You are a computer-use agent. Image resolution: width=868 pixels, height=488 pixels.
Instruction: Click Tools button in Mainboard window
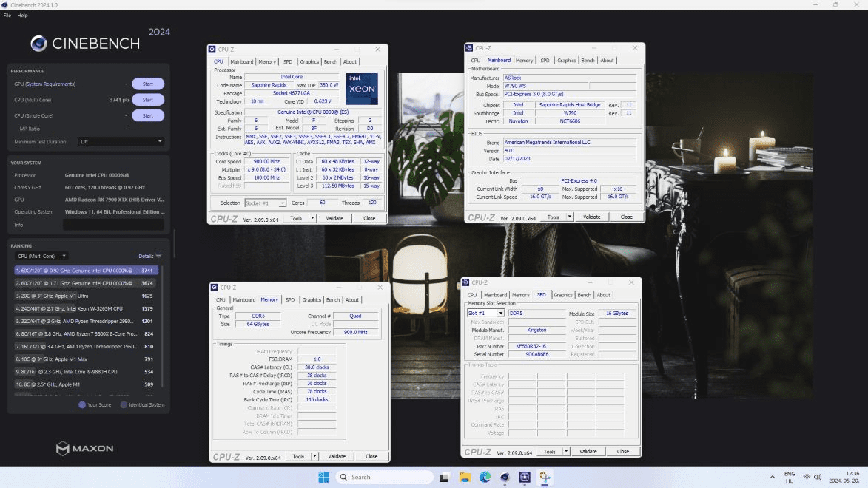point(553,217)
